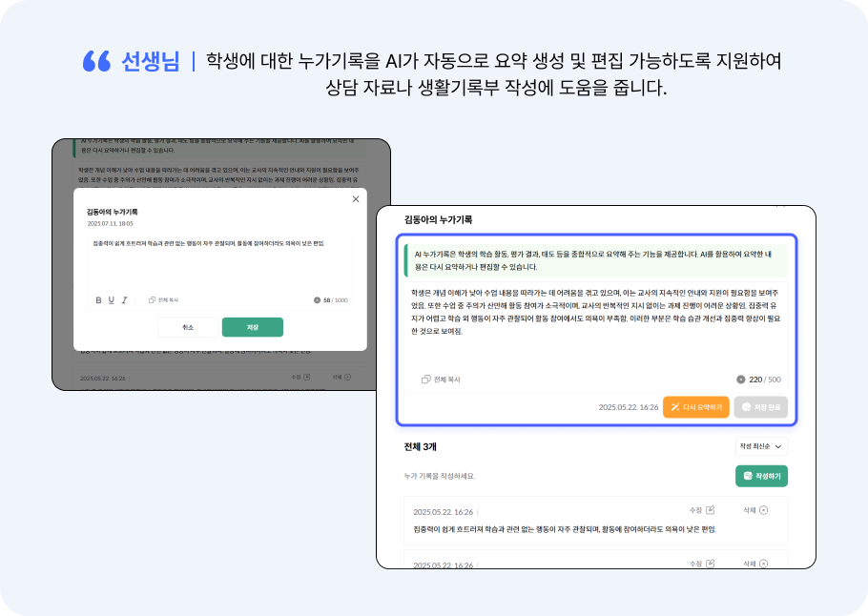868x616 pixels.
Task: Click the green 작성하기 compose button
Action: (764, 478)
